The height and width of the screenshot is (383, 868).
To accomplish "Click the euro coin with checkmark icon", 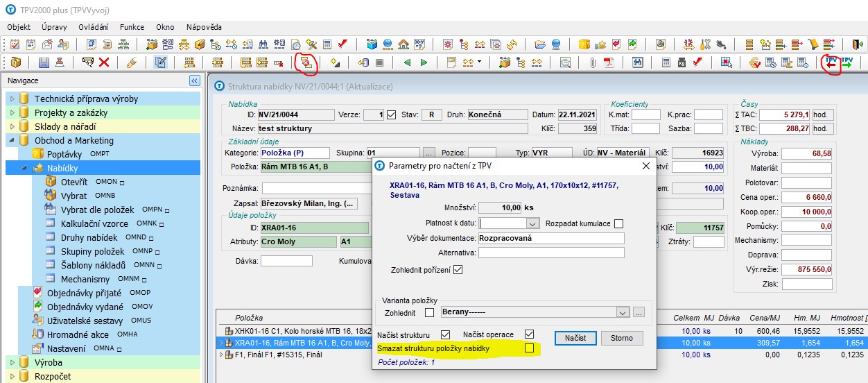I will [756, 62].
